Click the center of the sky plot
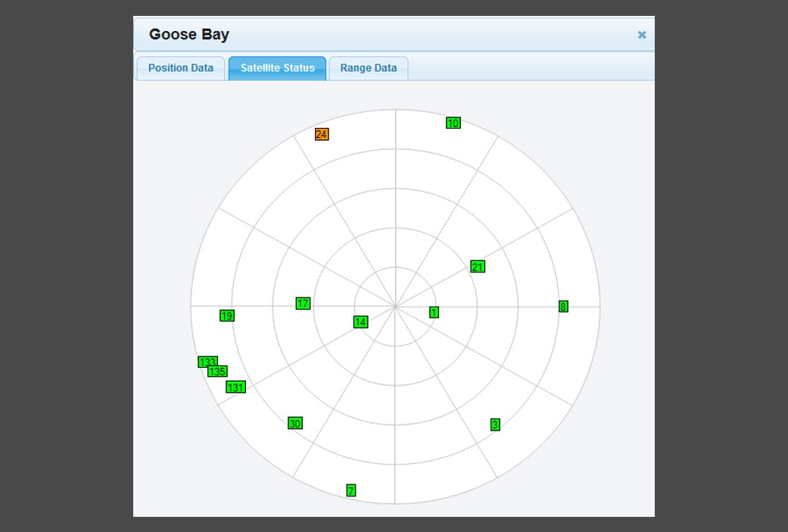Screen dimensions: 788x532 click(395, 306)
